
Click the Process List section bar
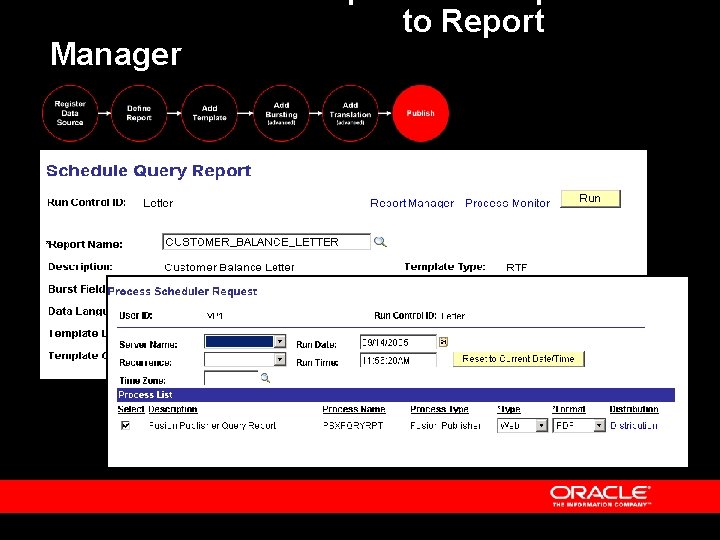click(396, 395)
